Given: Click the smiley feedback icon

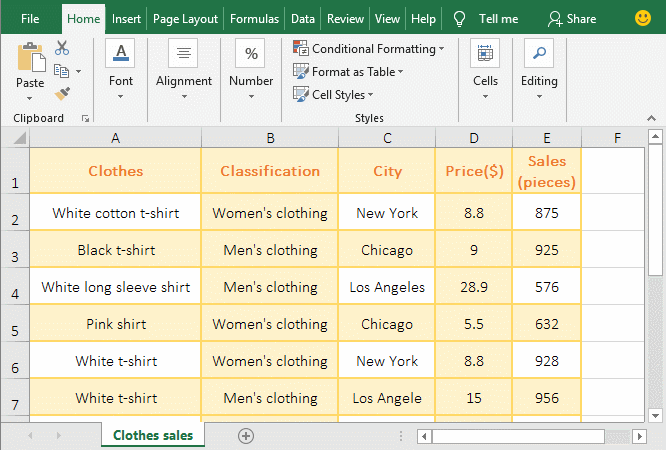Looking at the screenshot, I should pyautogui.click(x=642, y=18).
